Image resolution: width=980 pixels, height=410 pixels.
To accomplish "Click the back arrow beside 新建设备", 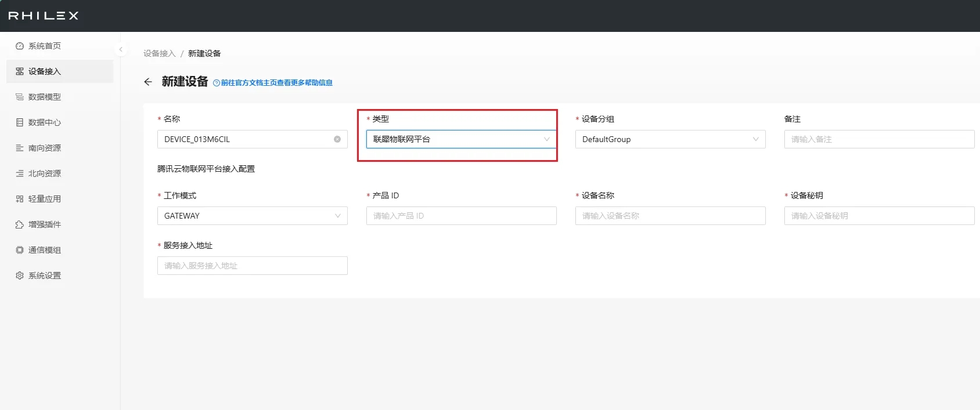I will pyautogui.click(x=148, y=82).
